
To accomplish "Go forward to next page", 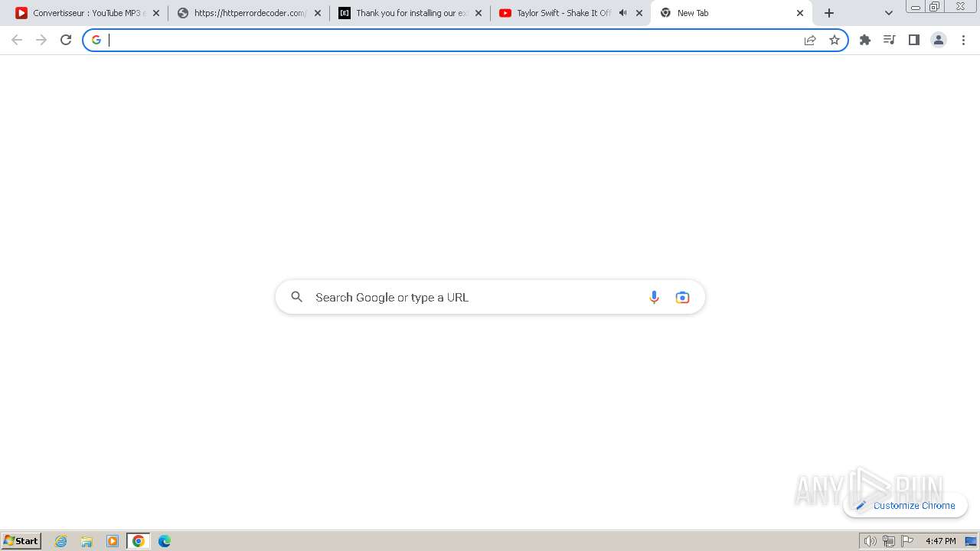I will click(41, 40).
